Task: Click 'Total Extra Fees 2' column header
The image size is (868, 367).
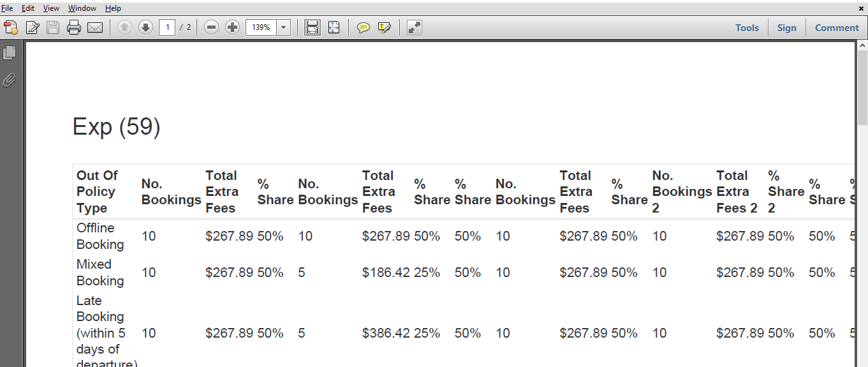Action: point(737,191)
